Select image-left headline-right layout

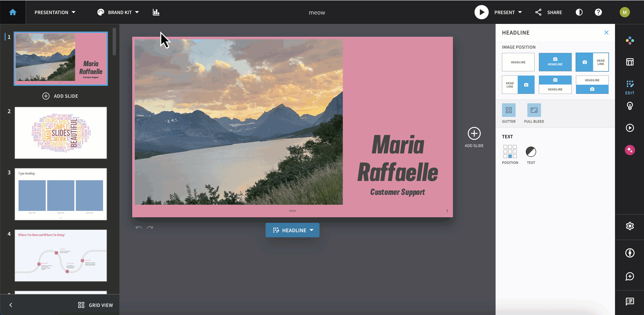click(x=592, y=62)
